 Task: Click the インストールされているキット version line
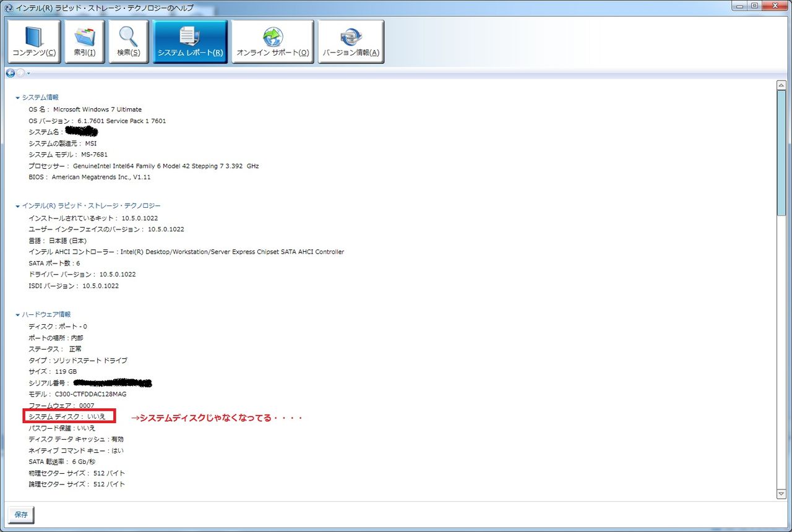[x=93, y=218]
